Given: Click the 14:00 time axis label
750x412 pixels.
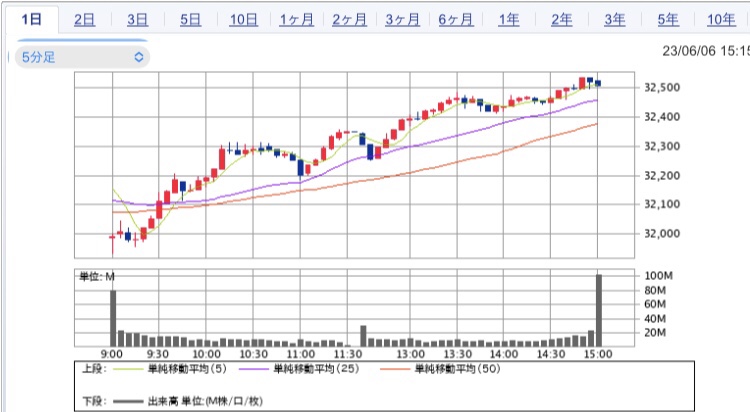Looking at the screenshot, I should (x=504, y=354).
